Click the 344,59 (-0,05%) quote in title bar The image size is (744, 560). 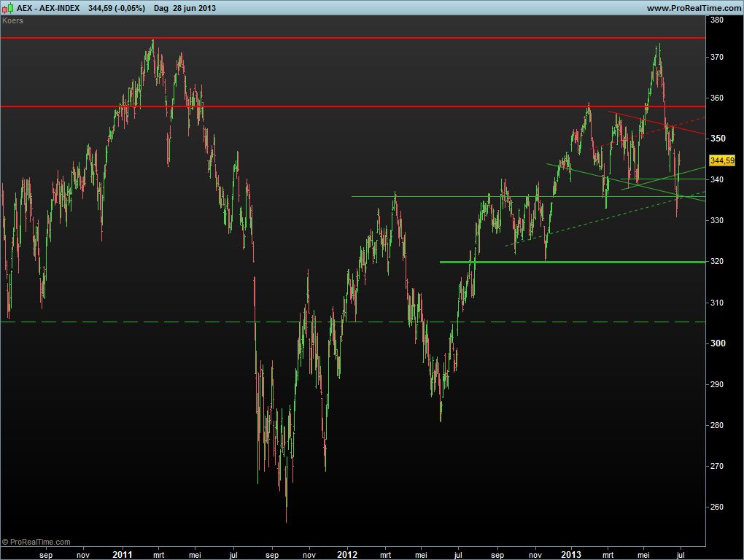[115, 8]
